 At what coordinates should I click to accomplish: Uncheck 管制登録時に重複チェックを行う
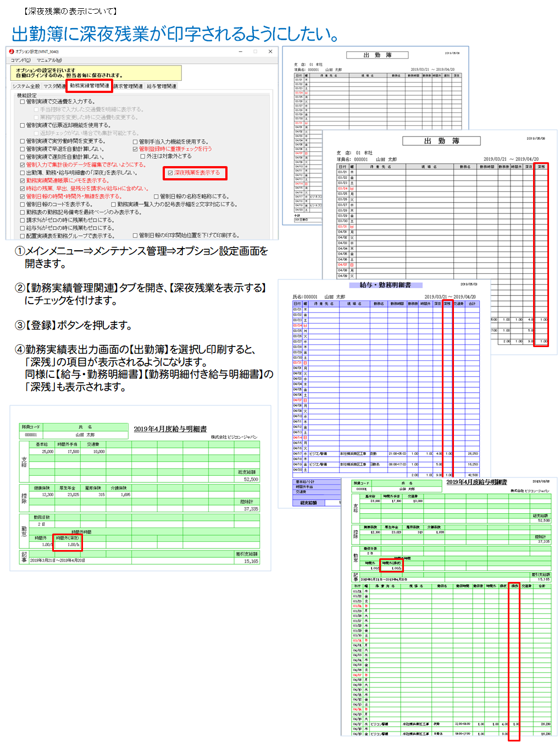pyautogui.click(x=135, y=149)
